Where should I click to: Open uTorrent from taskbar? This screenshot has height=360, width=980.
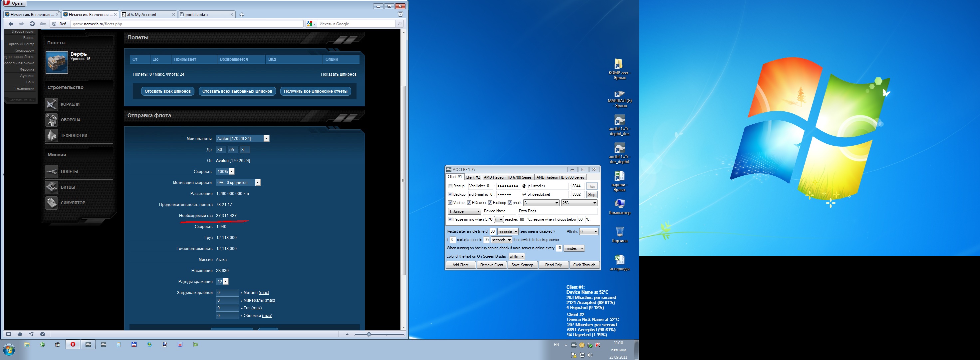tap(42, 344)
